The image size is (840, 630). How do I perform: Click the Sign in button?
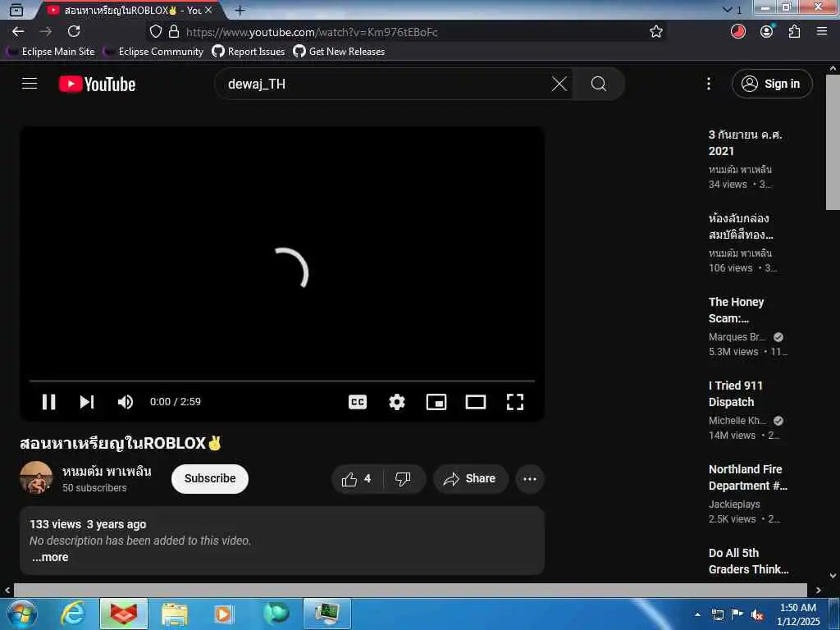tap(772, 84)
